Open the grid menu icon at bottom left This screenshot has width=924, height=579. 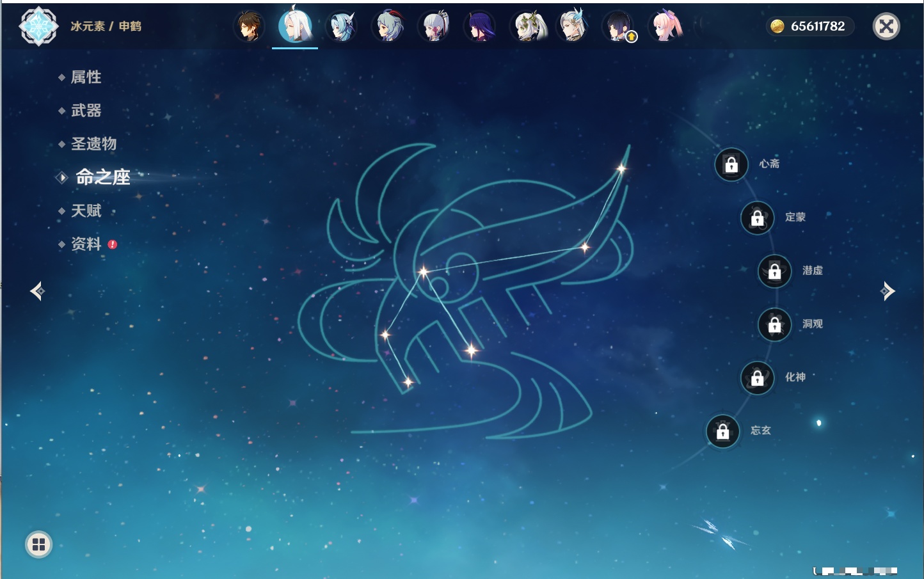coord(38,544)
